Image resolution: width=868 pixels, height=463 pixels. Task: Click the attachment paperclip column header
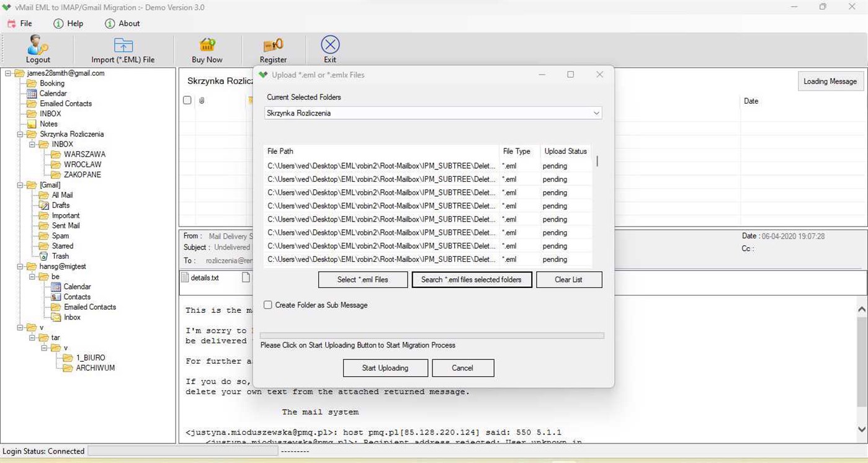[201, 100]
